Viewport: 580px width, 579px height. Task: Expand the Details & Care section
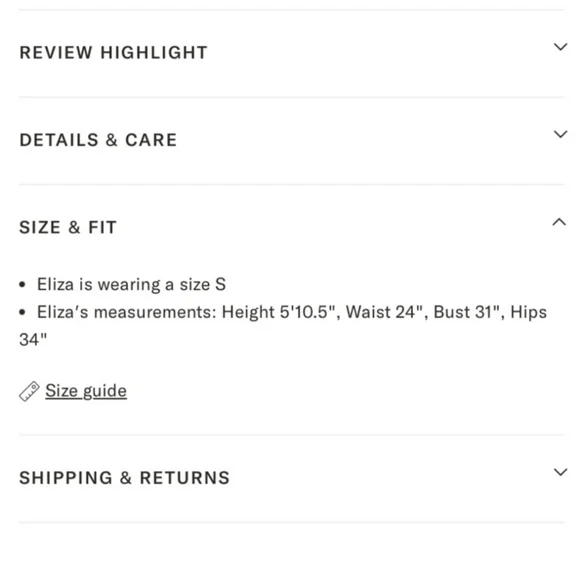tap(291, 141)
